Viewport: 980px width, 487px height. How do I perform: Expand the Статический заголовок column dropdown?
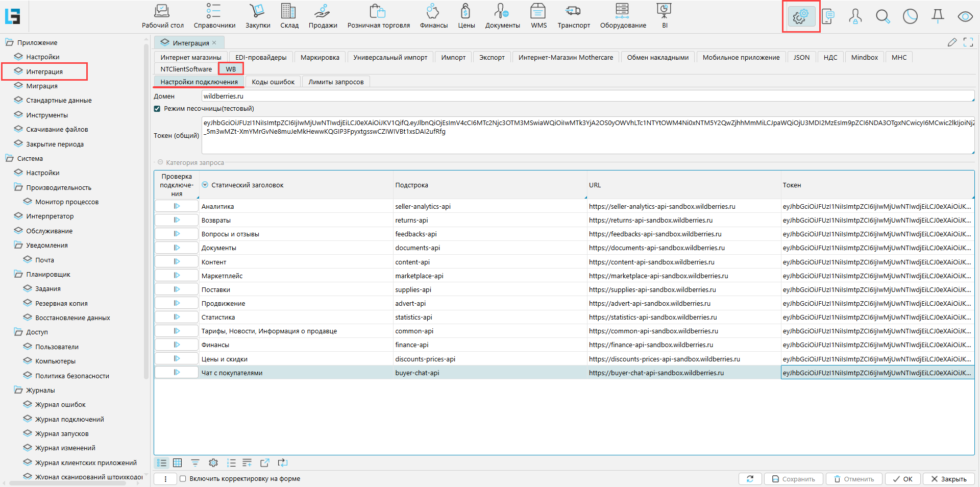click(x=205, y=185)
